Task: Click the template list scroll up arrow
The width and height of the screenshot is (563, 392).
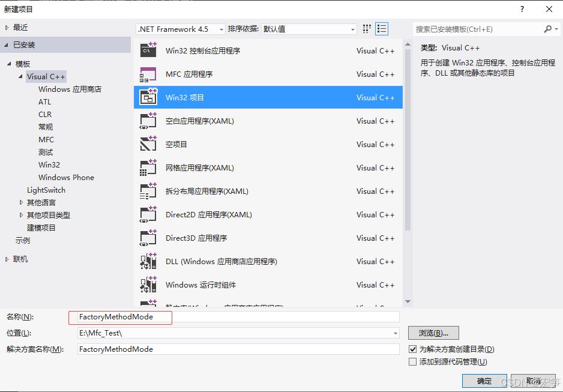Action: click(x=408, y=44)
